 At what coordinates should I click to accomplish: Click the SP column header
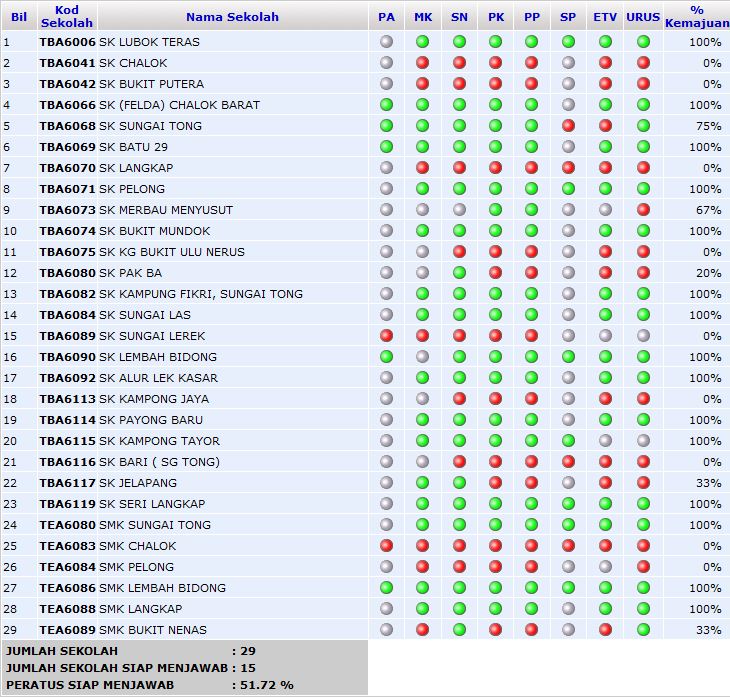click(568, 17)
